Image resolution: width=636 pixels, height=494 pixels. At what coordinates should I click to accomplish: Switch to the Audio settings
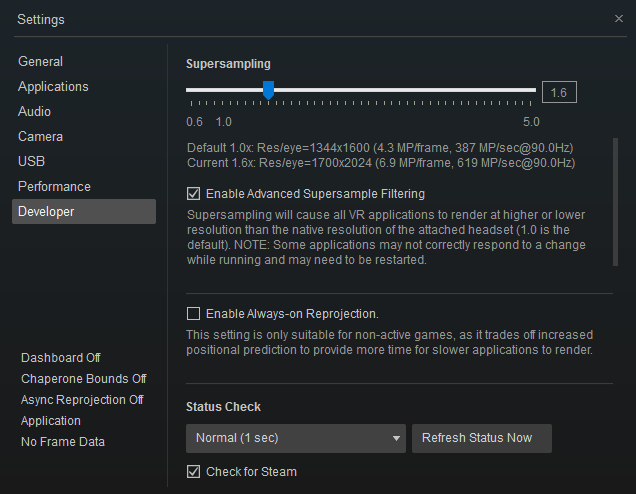coord(34,112)
